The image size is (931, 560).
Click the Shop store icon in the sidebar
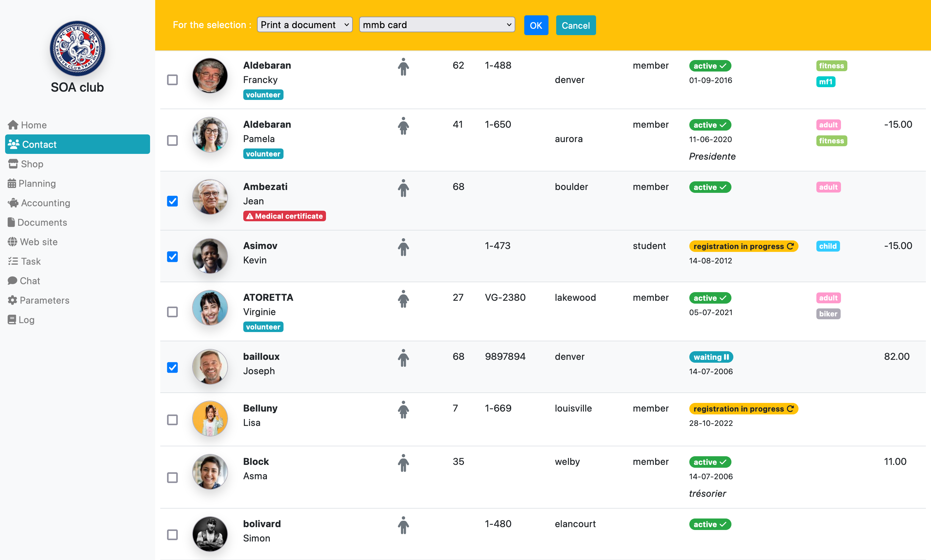coord(13,164)
